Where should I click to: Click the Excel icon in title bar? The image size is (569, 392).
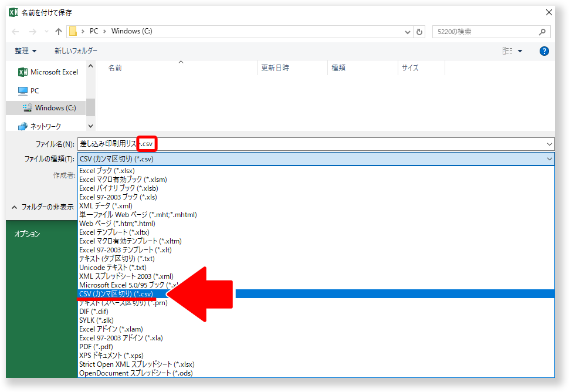tap(13, 12)
